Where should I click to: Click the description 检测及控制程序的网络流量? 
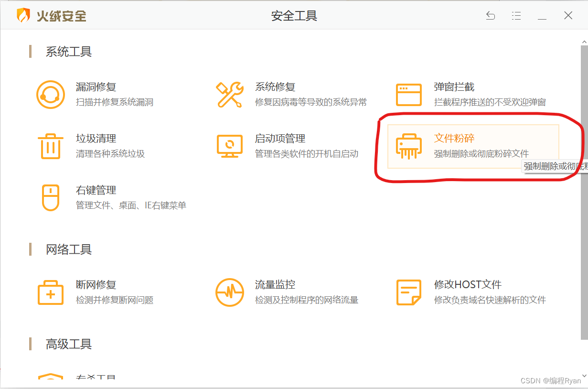click(307, 300)
